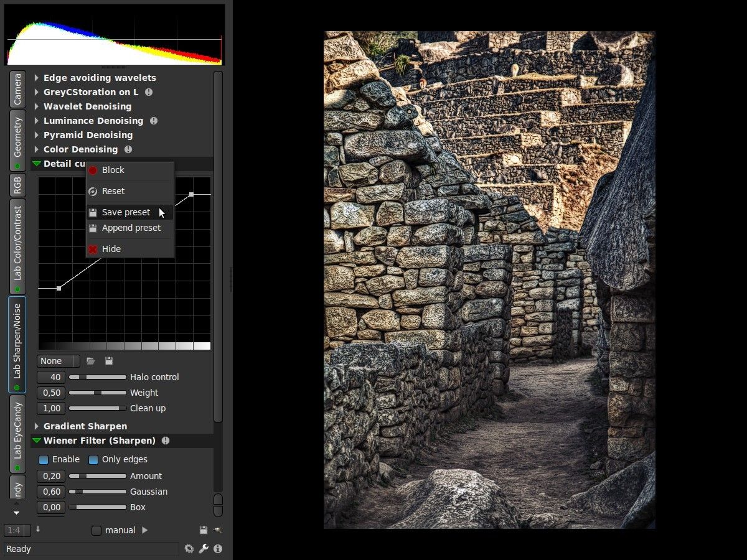Click the info icon in the status bar
This screenshot has width=747, height=560.
pyautogui.click(x=217, y=549)
